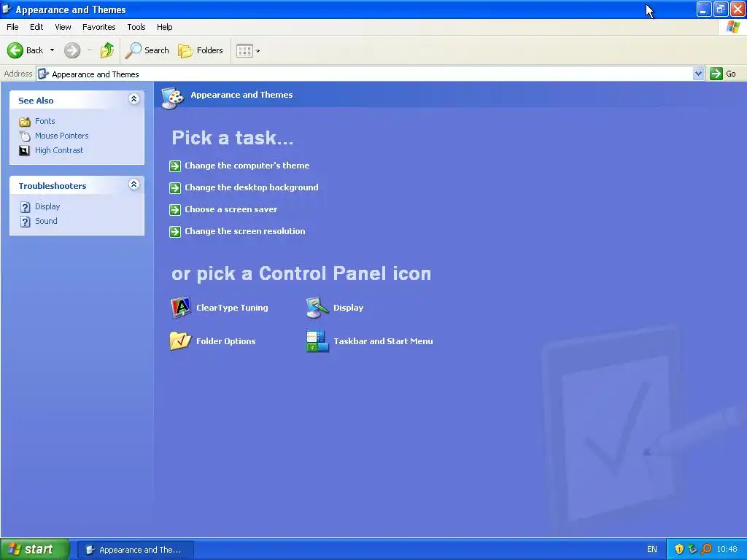Click the green arrow beside Change the desktop background
The width and height of the screenshot is (747, 560).
pos(175,187)
